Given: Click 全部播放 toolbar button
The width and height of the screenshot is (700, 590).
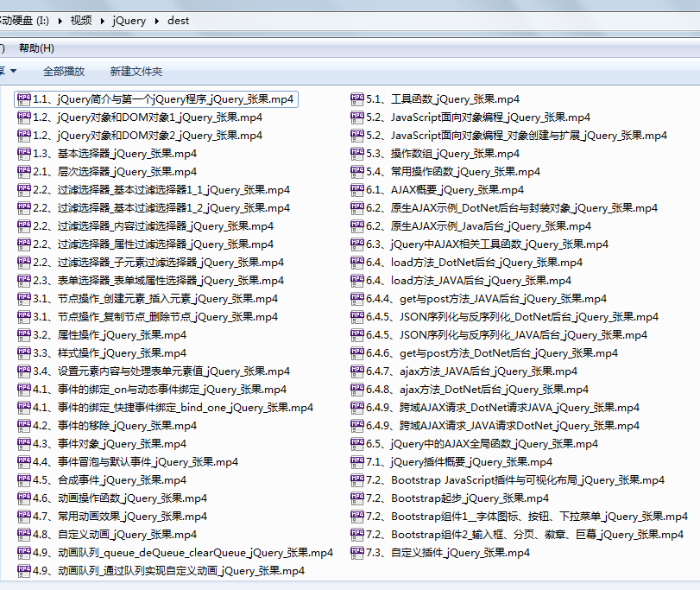Looking at the screenshot, I should coord(64,72).
